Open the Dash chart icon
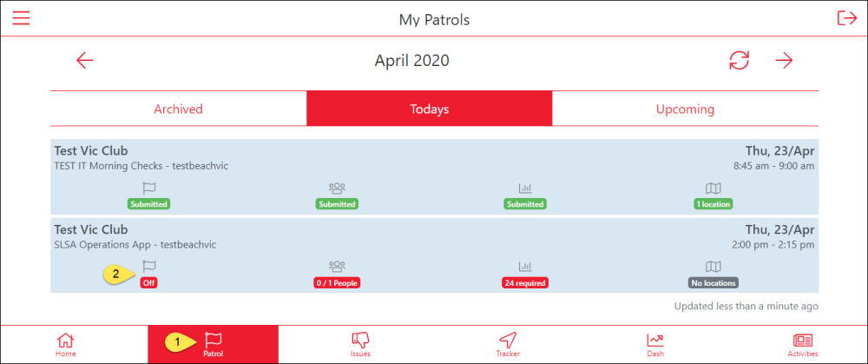868x364 pixels. click(x=655, y=344)
